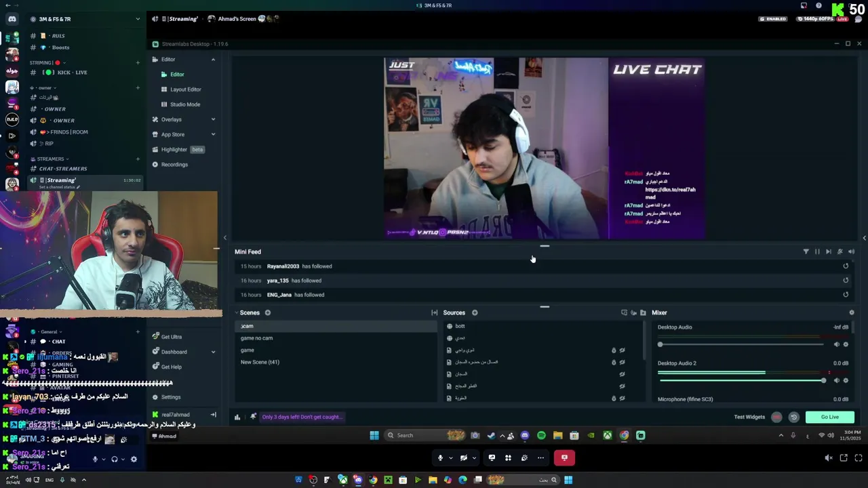Toggle visibility of السجان source
This screenshot has width=868, height=488.
coord(622,374)
